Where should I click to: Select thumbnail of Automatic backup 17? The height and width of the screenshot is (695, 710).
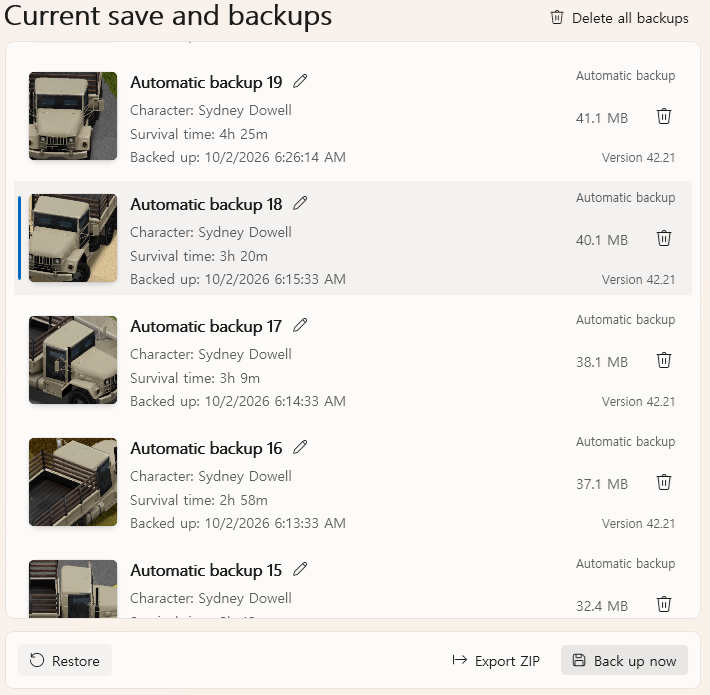(x=73, y=360)
